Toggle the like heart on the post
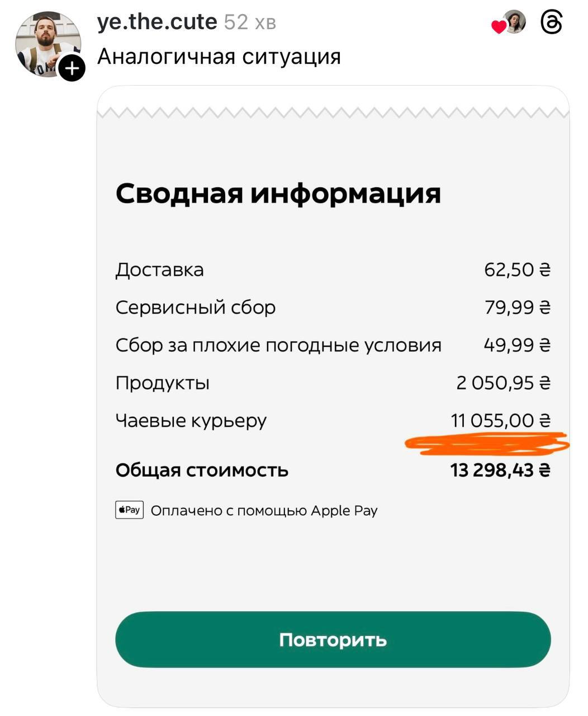 (500, 26)
